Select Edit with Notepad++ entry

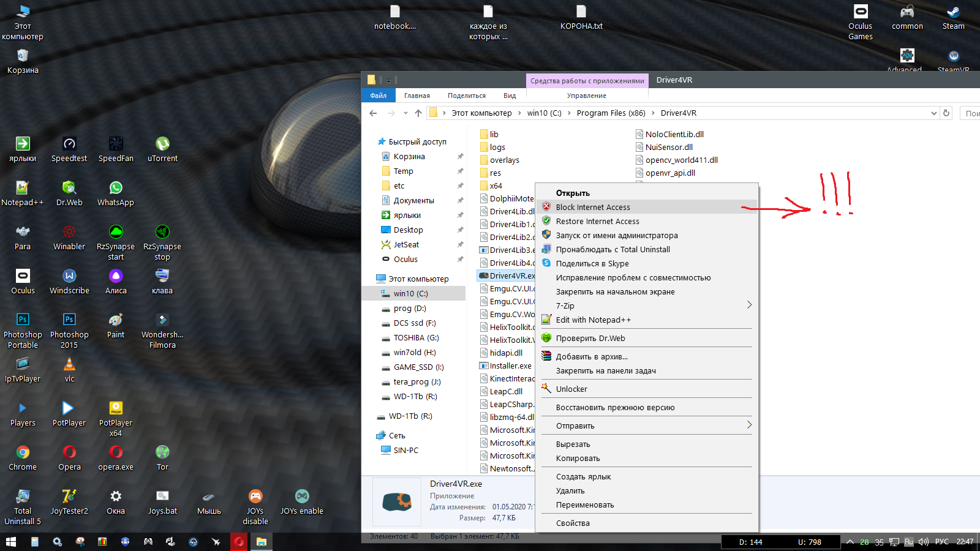tap(647, 320)
